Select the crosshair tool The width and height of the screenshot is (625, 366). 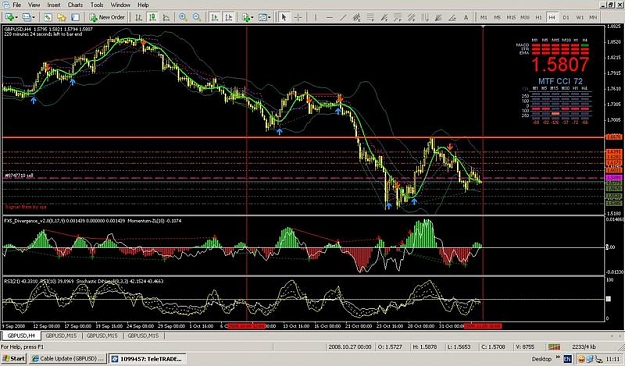click(x=298, y=17)
